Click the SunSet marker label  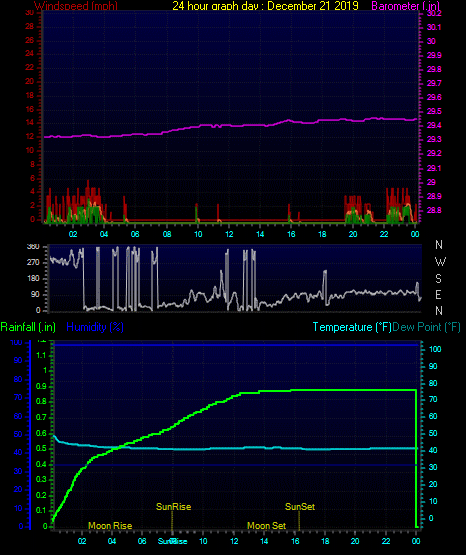tap(300, 507)
